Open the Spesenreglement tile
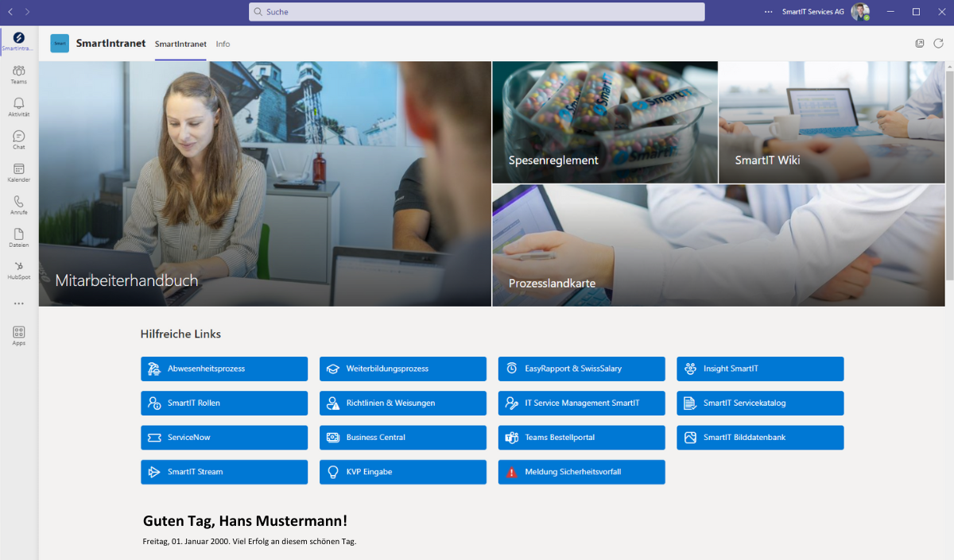This screenshot has height=560, width=954. pos(605,122)
